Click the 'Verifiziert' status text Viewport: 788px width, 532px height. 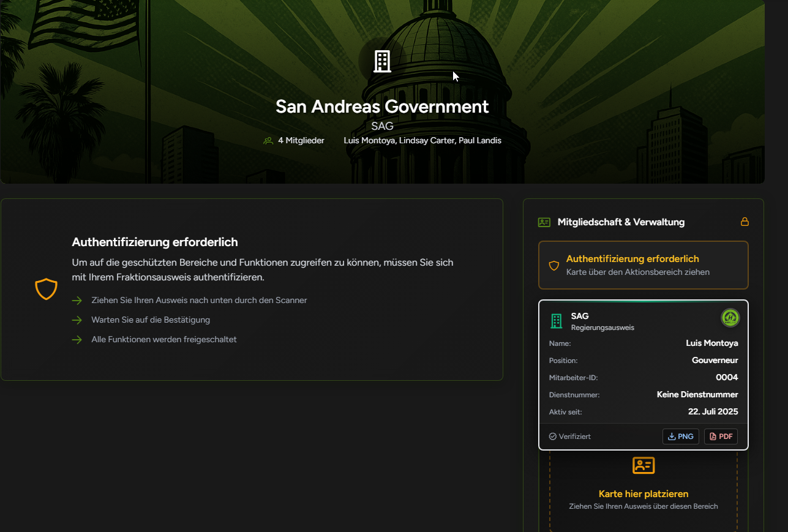(x=575, y=436)
